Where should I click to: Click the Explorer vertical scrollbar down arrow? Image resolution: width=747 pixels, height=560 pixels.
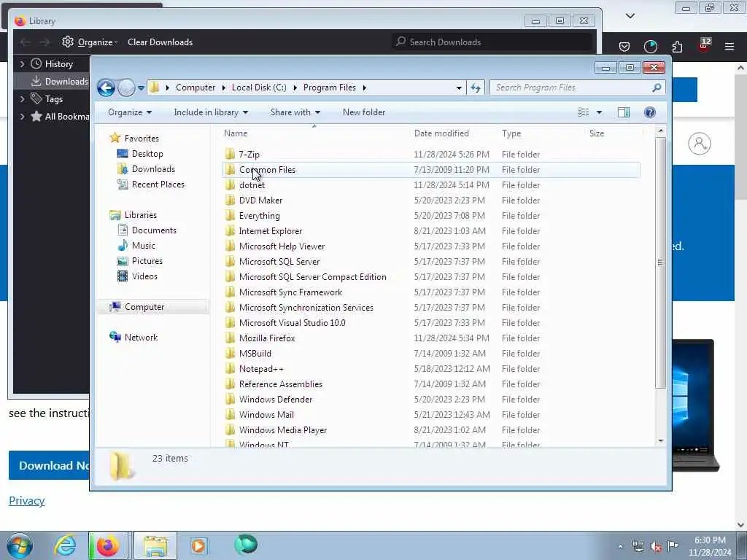coord(660,441)
